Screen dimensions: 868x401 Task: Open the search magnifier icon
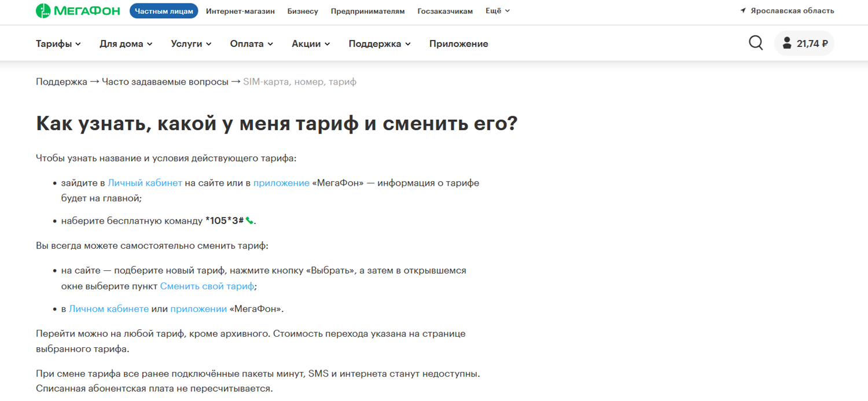click(756, 43)
